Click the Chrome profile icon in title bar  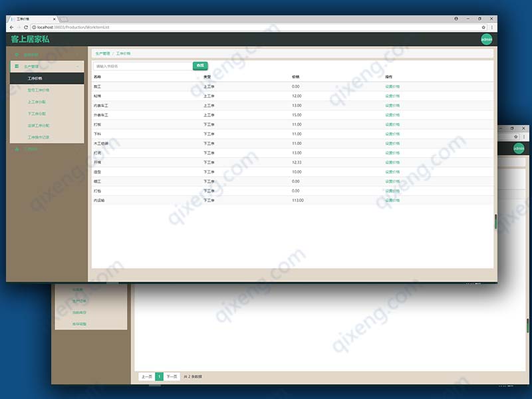456,19
